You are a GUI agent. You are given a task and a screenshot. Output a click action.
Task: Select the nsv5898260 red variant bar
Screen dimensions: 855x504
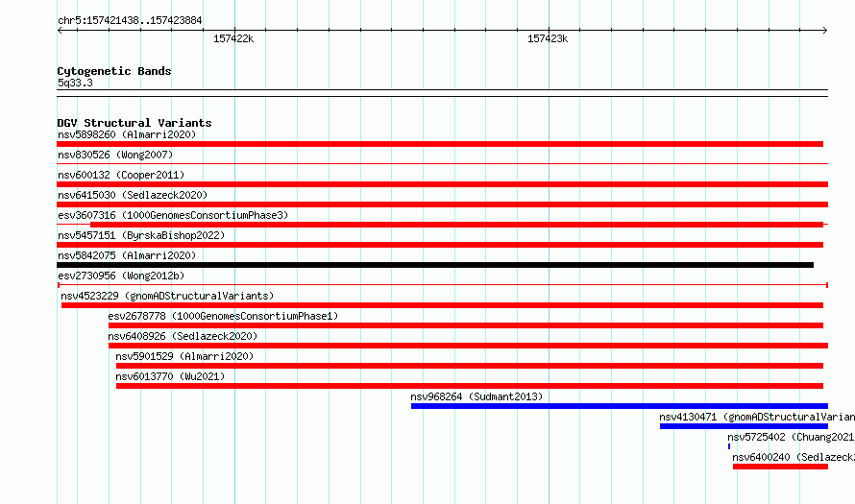pyautogui.click(x=440, y=144)
